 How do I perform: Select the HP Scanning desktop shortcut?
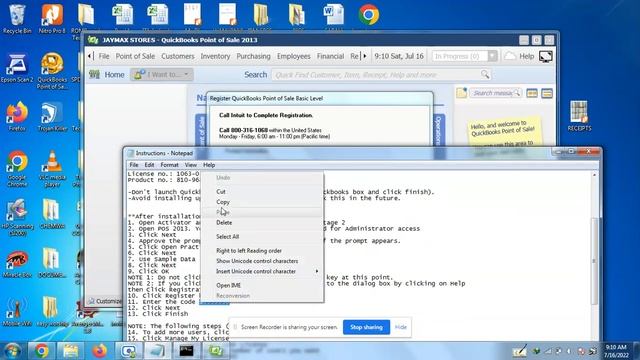point(17,218)
